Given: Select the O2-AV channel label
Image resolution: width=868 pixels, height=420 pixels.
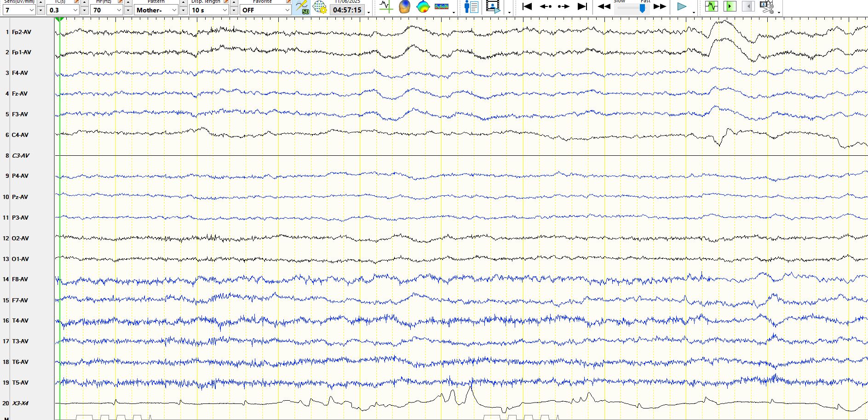Looking at the screenshot, I should (20, 238).
